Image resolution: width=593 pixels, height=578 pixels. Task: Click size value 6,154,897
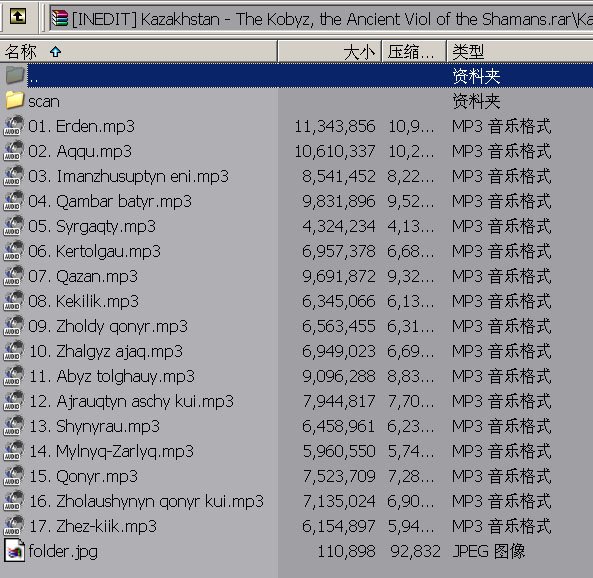(338, 526)
